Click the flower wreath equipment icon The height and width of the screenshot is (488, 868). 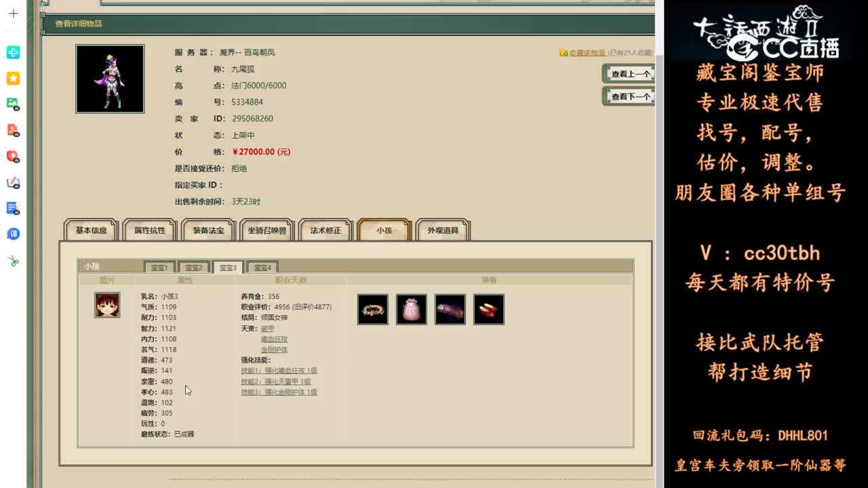coord(373,309)
